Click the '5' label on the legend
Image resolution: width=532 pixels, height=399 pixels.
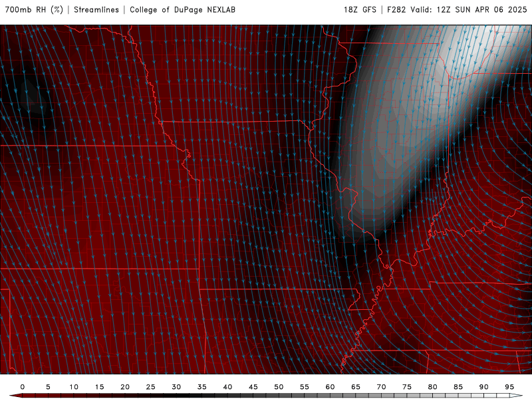pos(48,387)
